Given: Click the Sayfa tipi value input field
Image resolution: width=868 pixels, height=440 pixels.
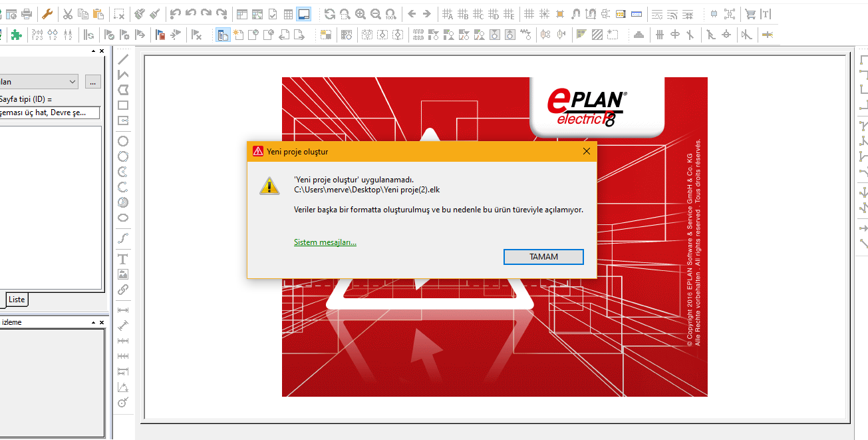Looking at the screenshot, I should tap(50, 113).
